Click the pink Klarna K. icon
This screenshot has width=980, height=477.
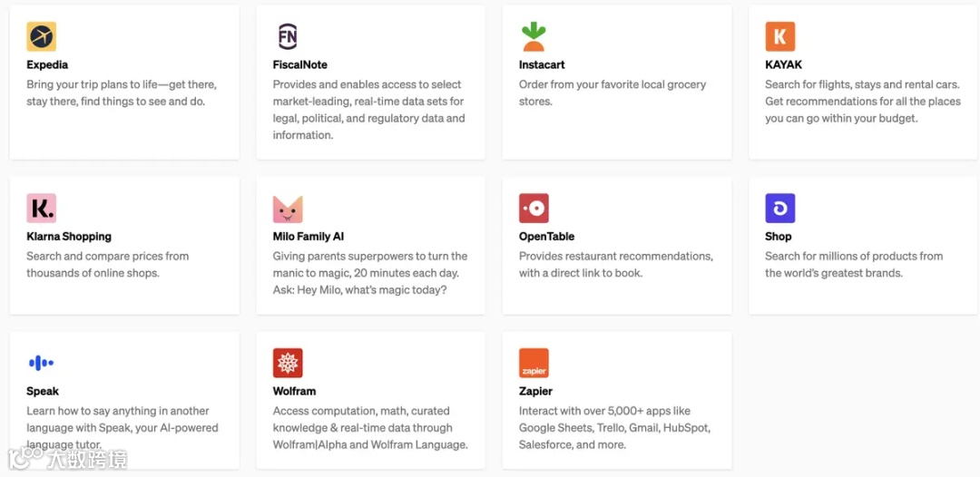click(x=41, y=208)
